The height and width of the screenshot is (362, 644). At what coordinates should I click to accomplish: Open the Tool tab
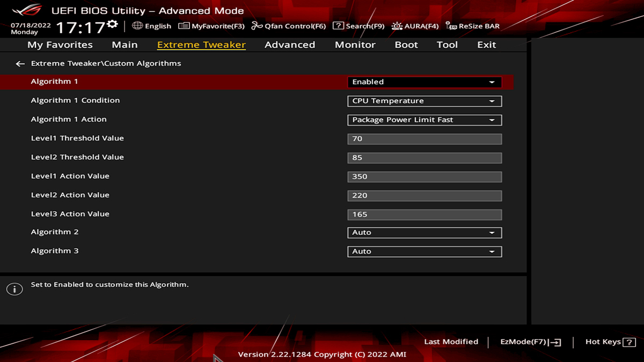pos(447,45)
